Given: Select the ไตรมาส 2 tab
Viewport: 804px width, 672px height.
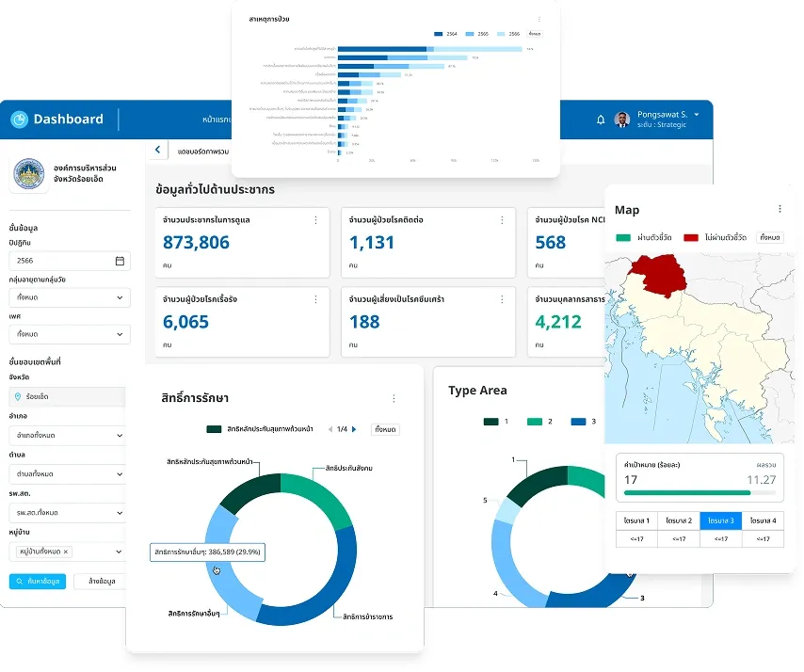Looking at the screenshot, I should click(x=678, y=520).
